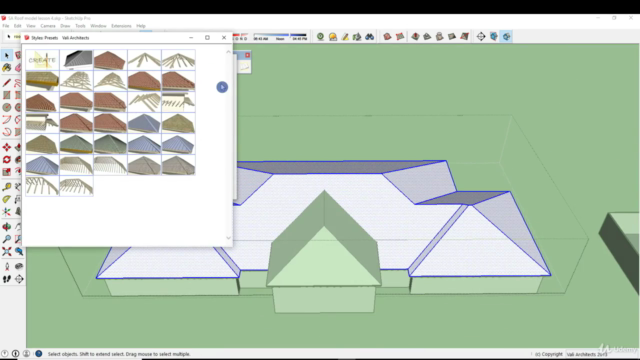Select the bottom-left timber rafter preset

[x=42, y=186]
